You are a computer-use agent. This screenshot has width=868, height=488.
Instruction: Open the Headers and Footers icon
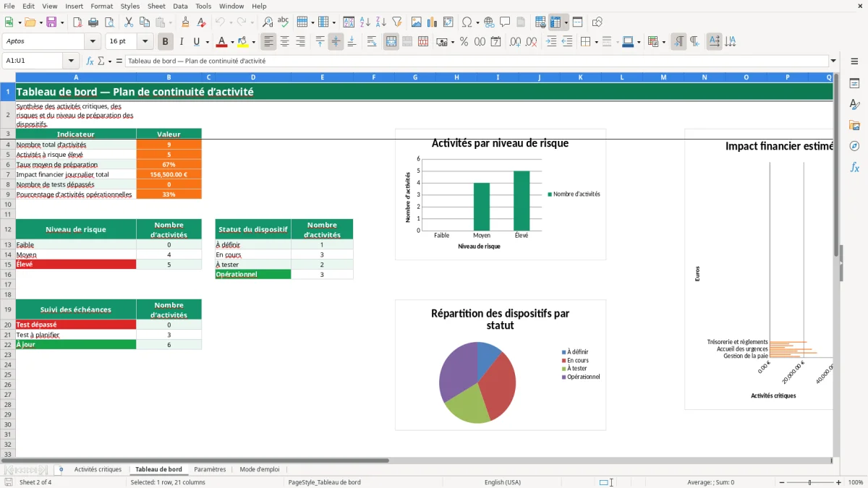522,22
